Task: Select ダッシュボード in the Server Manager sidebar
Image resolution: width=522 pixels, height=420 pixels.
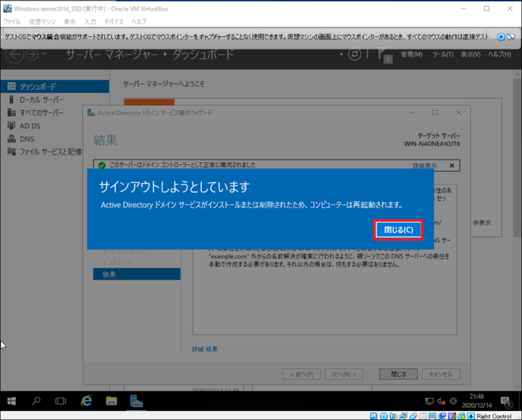Action: pyautogui.click(x=55, y=87)
